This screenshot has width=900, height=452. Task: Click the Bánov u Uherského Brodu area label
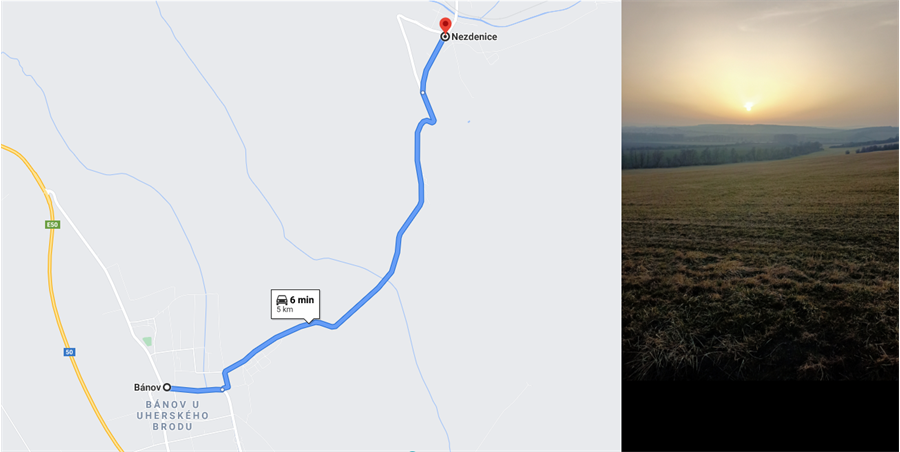coord(173,416)
